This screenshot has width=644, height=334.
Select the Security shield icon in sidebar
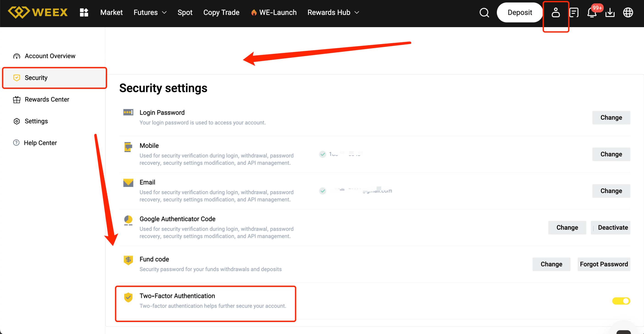(x=17, y=78)
